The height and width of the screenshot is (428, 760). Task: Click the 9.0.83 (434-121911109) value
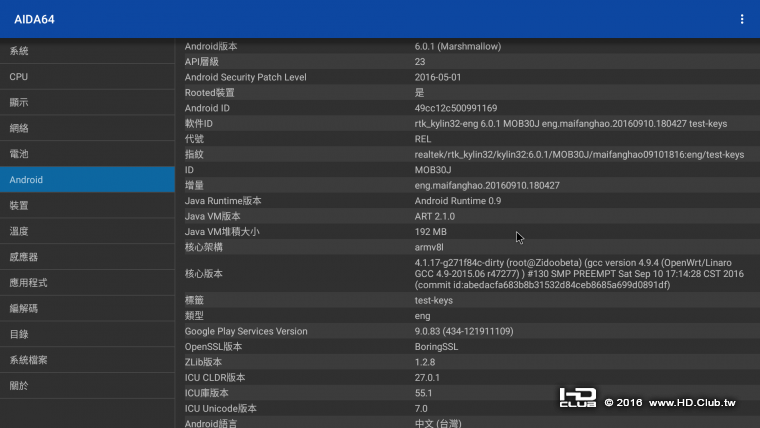pyautogui.click(x=464, y=331)
